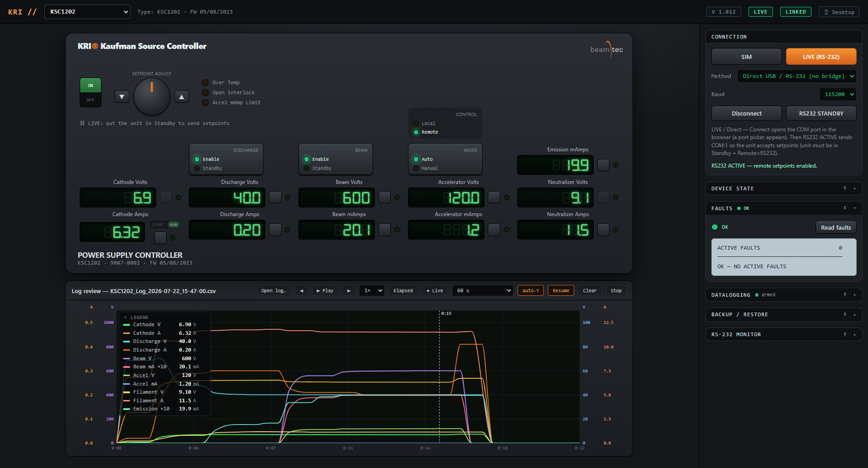Screen dimensions: 868x468
Task: Toggle Elapsed time axis mode
Action: [403, 290]
